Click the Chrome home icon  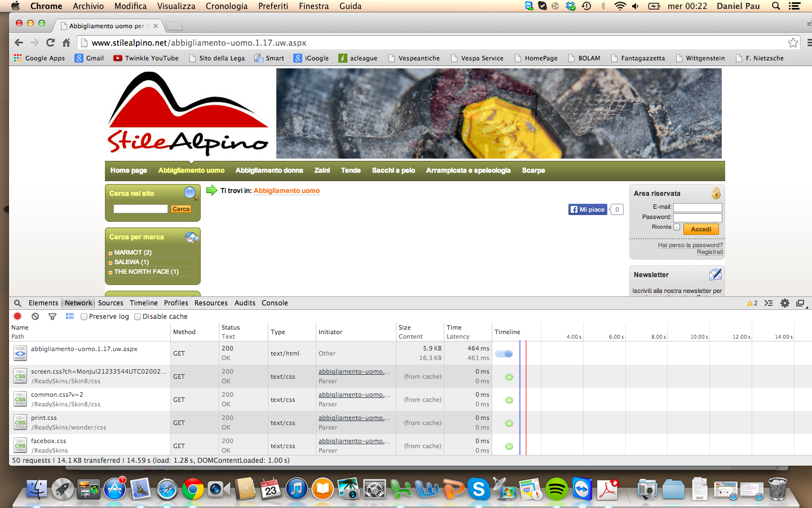tap(66, 43)
